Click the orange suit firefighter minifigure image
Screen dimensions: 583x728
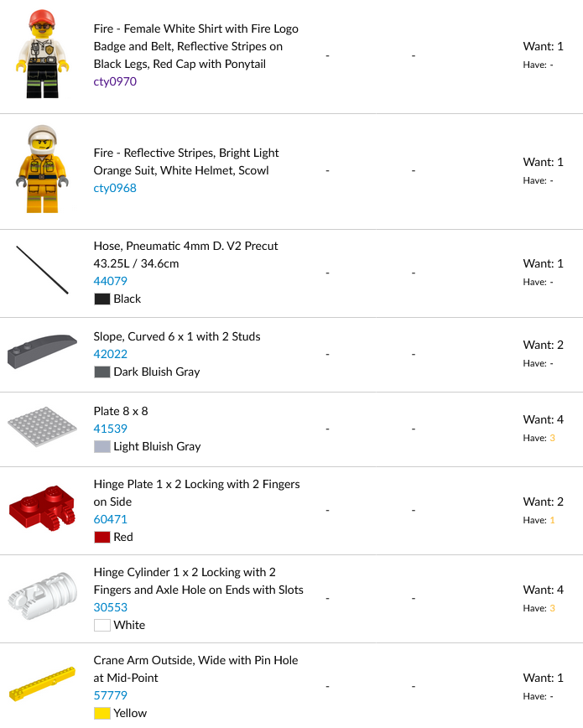click(x=42, y=170)
